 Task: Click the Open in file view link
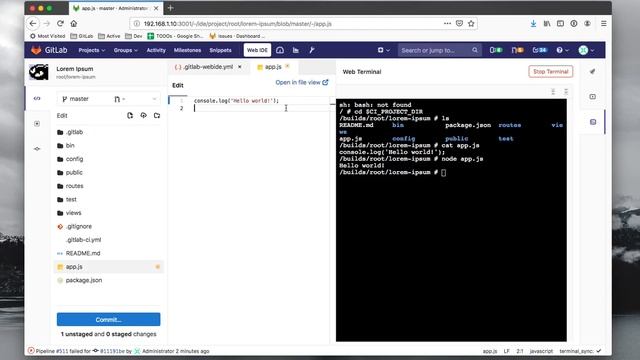tap(302, 82)
